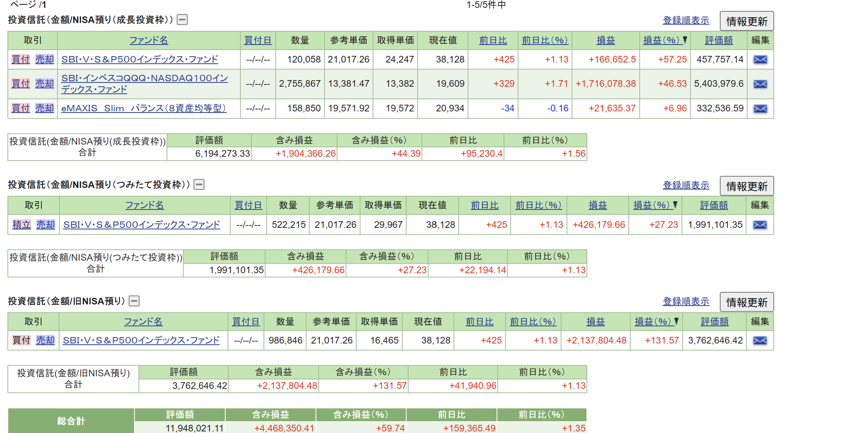Sort つみたて table by 評価額 header
The image size is (868, 433).
click(x=714, y=205)
